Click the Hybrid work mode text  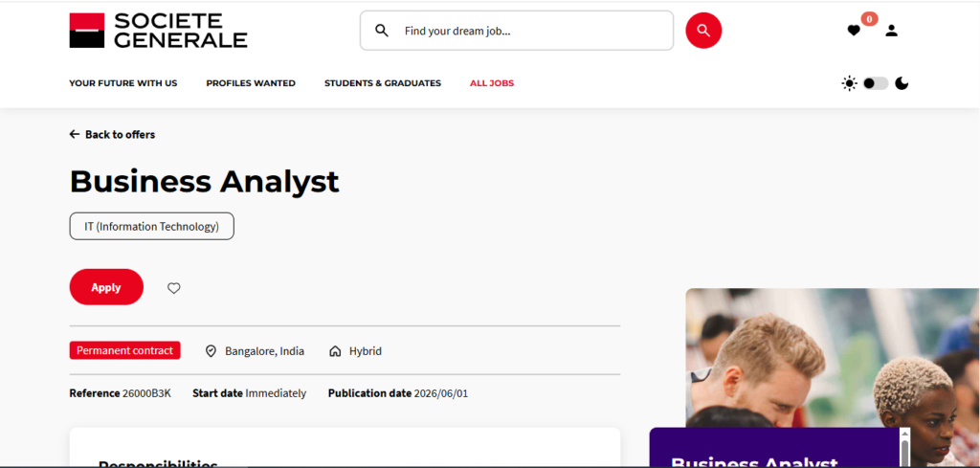coord(365,351)
